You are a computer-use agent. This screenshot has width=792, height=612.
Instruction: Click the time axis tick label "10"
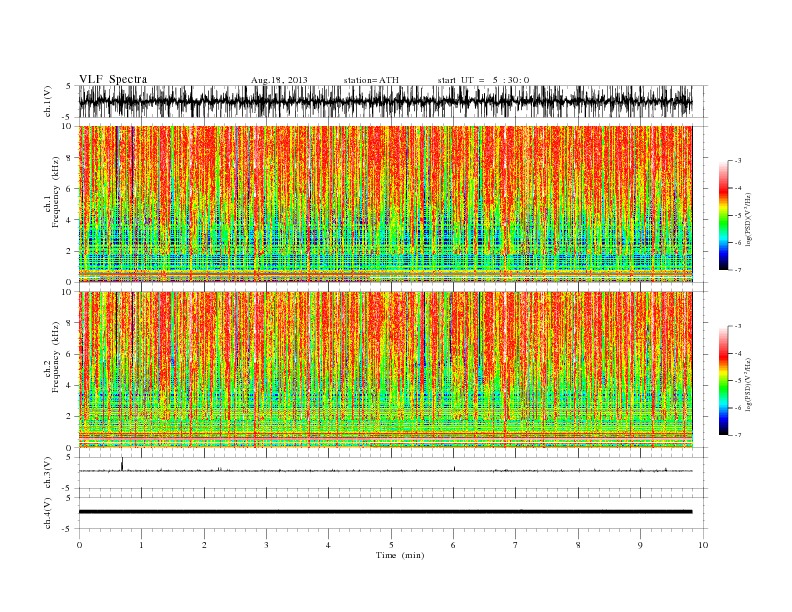[x=703, y=545]
